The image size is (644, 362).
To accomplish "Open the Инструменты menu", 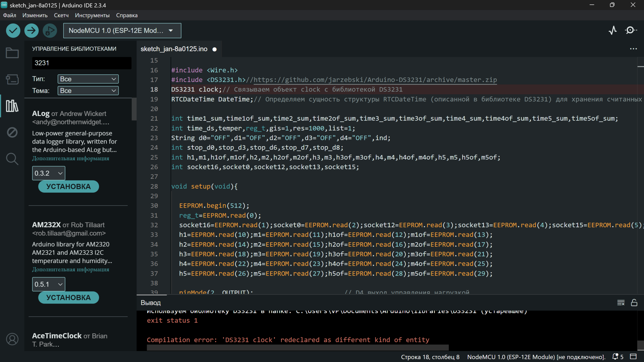I will click(92, 15).
